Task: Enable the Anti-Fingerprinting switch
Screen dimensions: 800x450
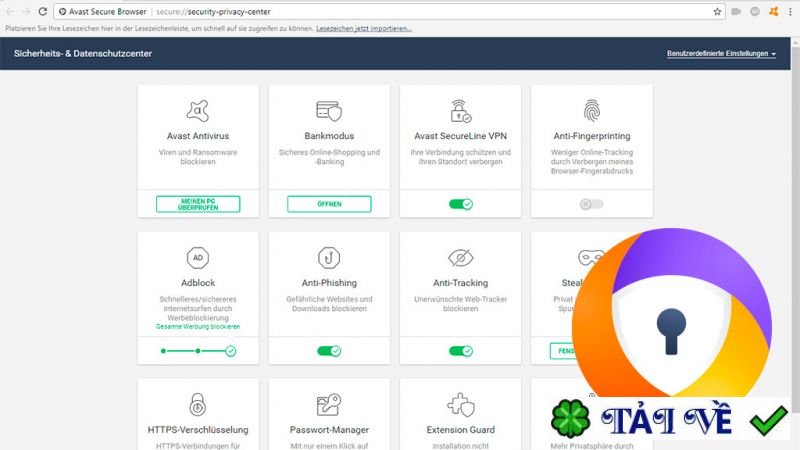Action: [x=592, y=204]
